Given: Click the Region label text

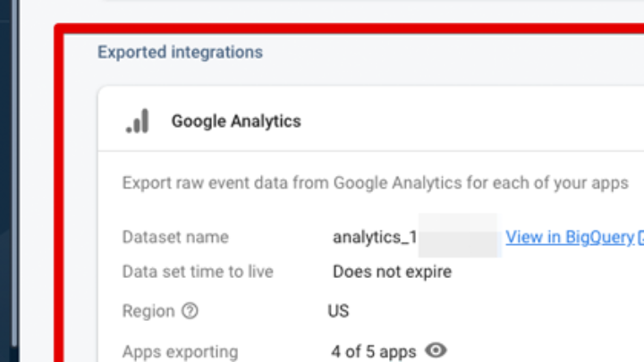Looking at the screenshot, I should 148,311.
